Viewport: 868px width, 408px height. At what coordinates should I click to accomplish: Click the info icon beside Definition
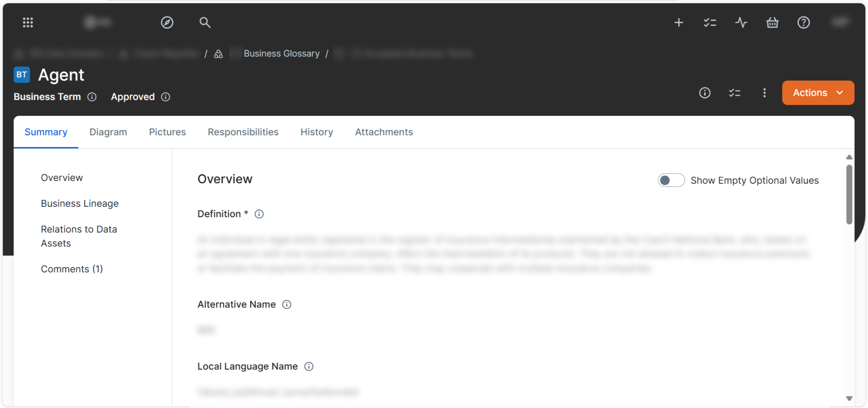259,214
